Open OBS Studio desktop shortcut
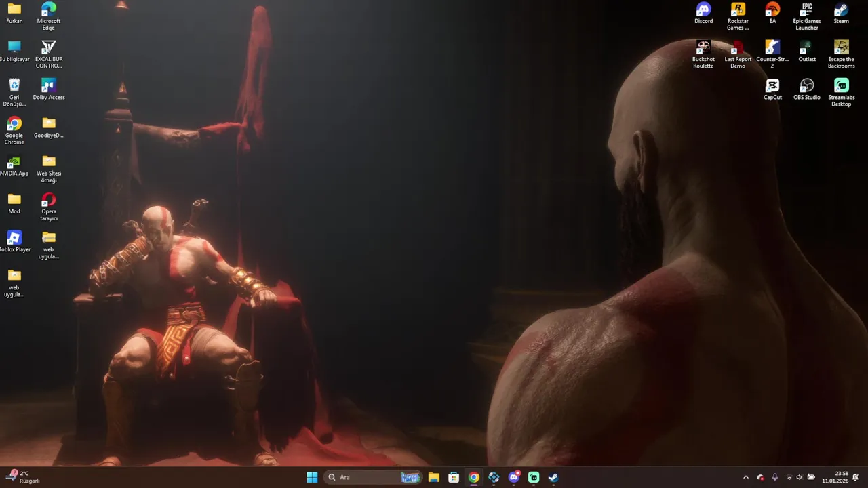The height and width of the screenshot is (488, 868). (807, 89)
